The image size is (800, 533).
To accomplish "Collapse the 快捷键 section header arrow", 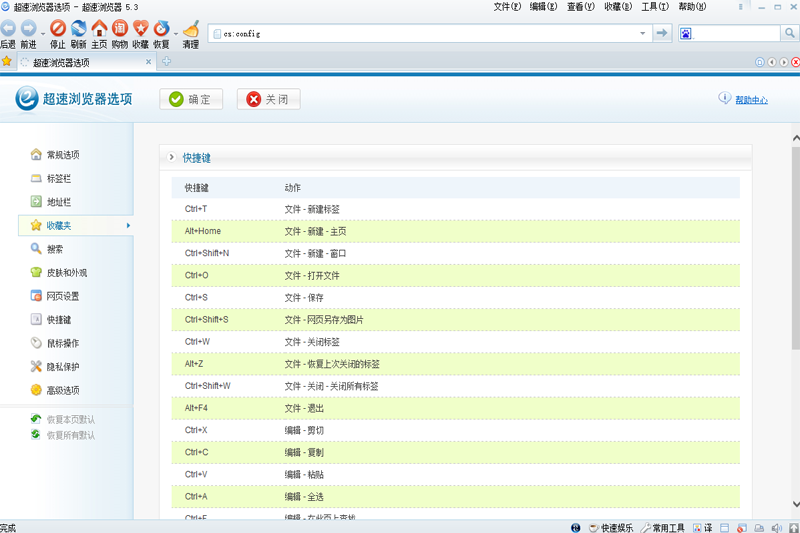I will (172, 158).
